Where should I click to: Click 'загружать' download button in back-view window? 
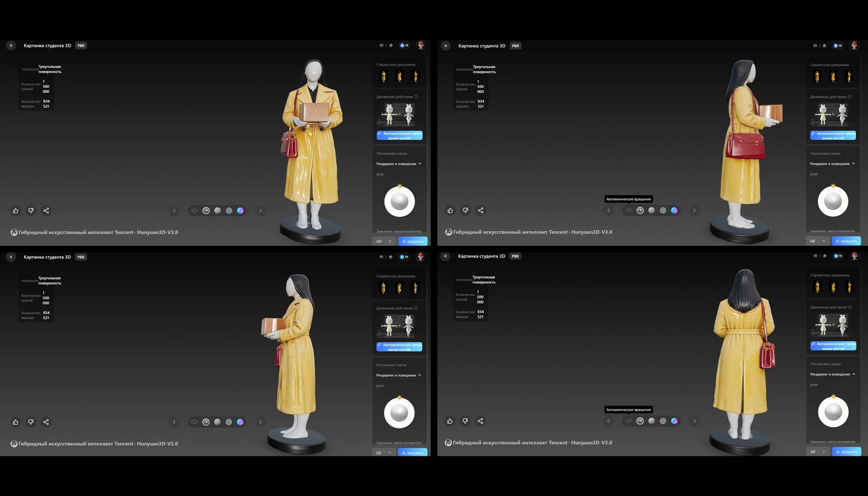pos(846,451)
